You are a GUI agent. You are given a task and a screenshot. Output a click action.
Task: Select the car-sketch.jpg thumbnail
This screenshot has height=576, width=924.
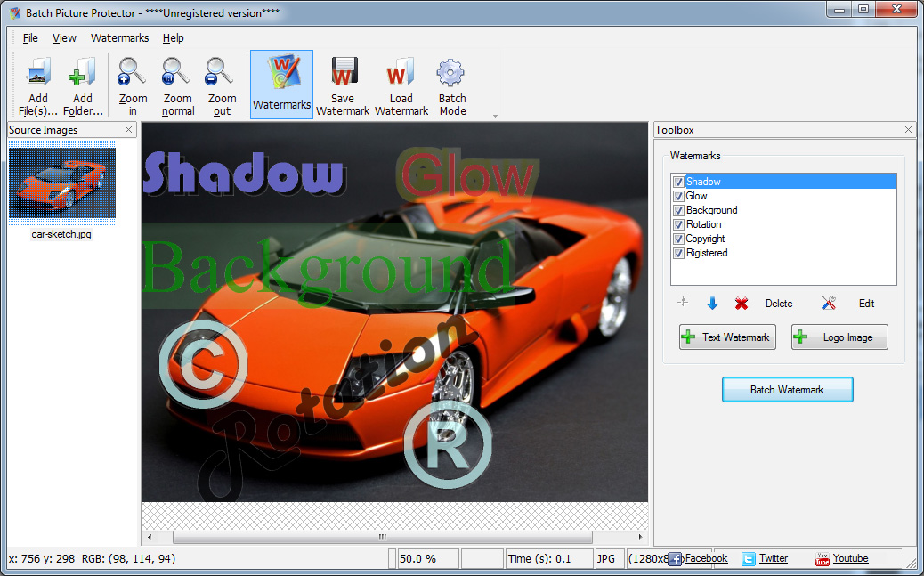tap(61, 183)
